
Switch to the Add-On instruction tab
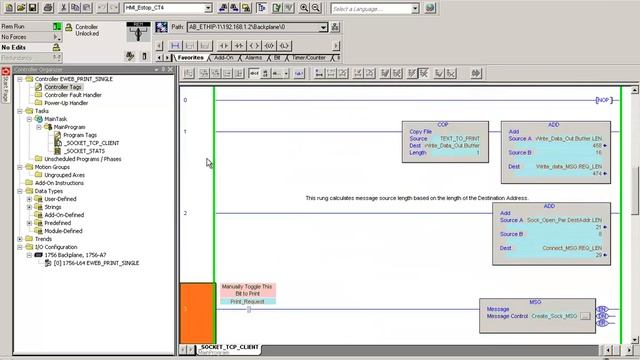click(x=224, y=58)
